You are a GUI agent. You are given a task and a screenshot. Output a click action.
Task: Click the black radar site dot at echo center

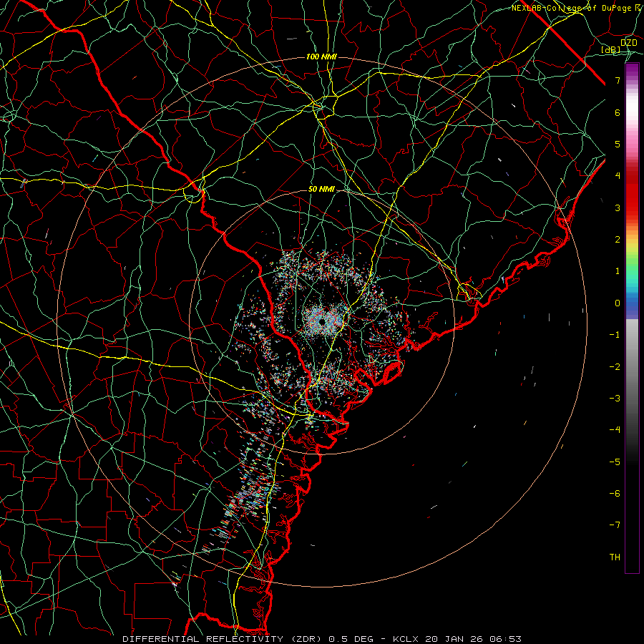point(322,321)
